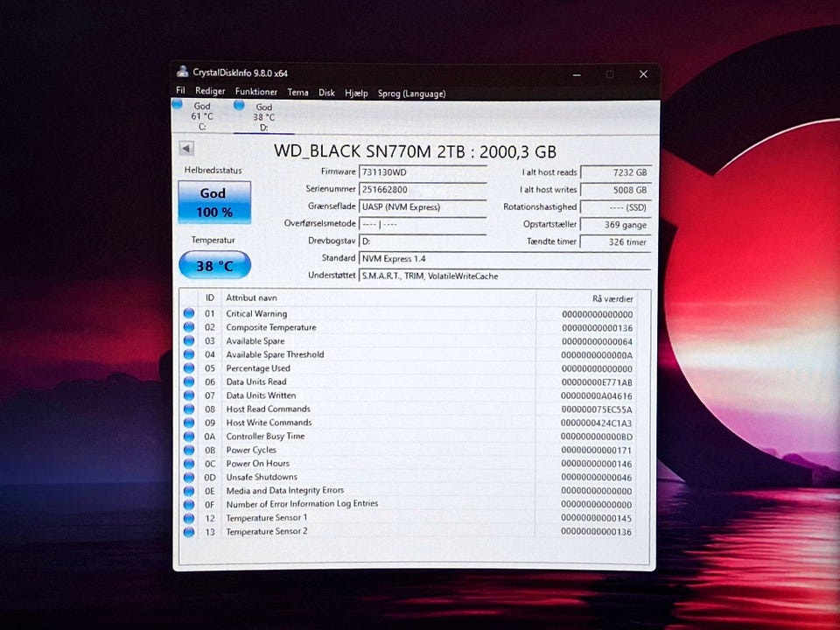Open the Hjælp menu
The width and height of the screenshot is (840, 630).
356,94
